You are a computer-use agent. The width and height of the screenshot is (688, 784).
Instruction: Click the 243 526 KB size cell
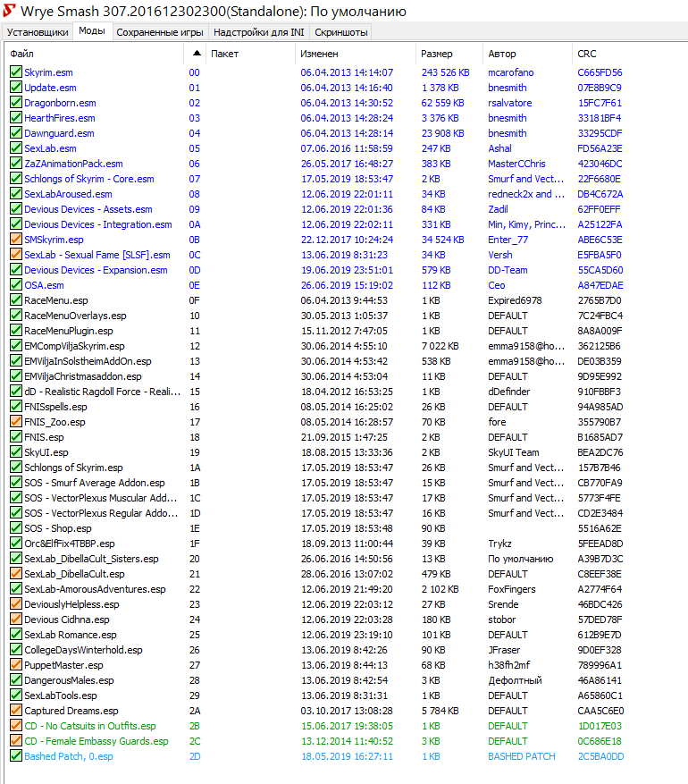click(x=445, y=72)
